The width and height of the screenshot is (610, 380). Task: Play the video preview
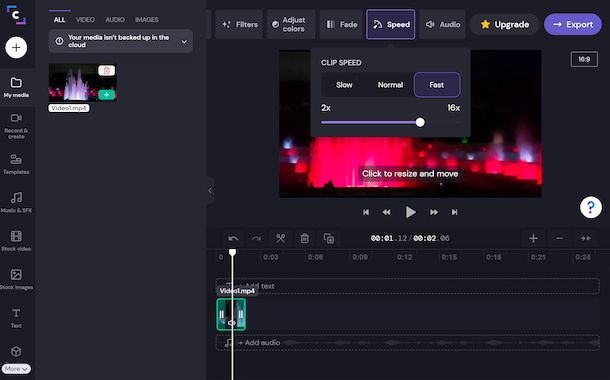(x=410, y=212)
